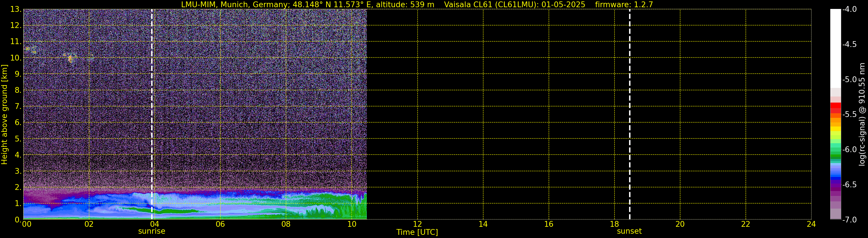Click the height axis tick '1.'
This screenshot has width=868, height=238.
[x=18, y=204]
